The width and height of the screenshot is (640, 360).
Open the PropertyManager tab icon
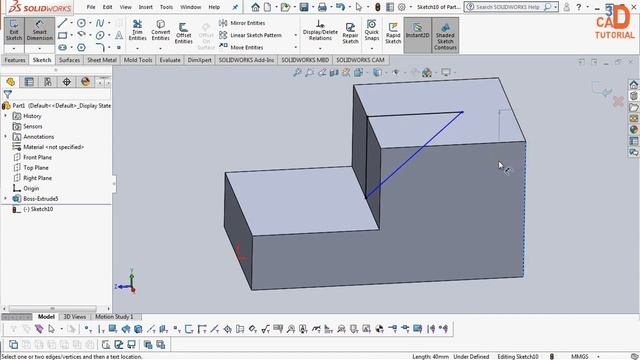click(x=29, y=82)
